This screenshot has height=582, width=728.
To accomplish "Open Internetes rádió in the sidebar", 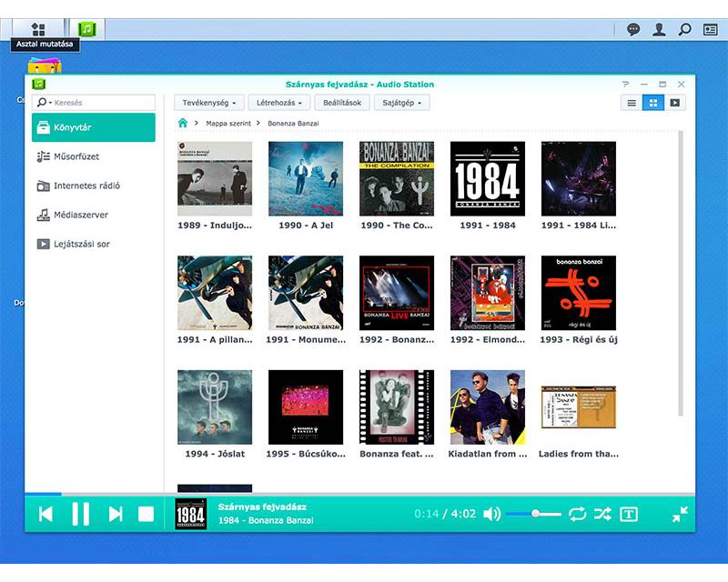I will point(86,186).
